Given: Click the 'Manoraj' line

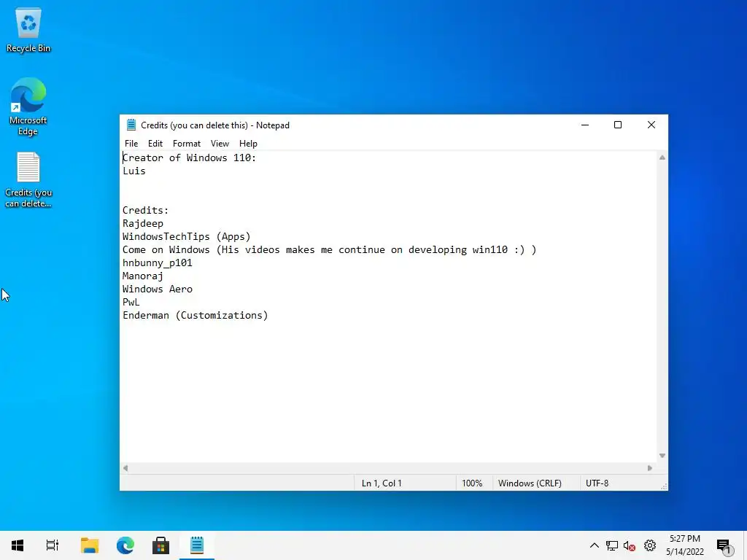Looking at the screenshot, I should 142,276.
